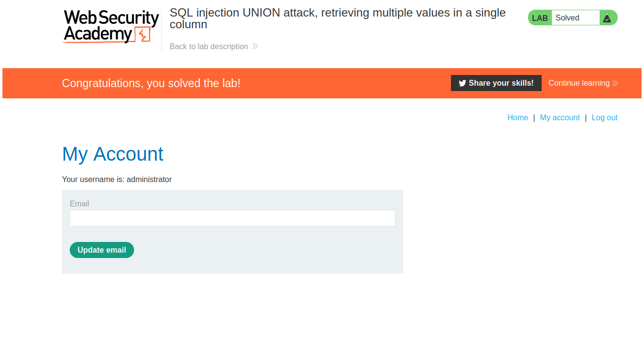Focus the Email input field
Image resolution: width=644 pixels, height=351 pixels.
pyautogui.click(x=232, y=218)
